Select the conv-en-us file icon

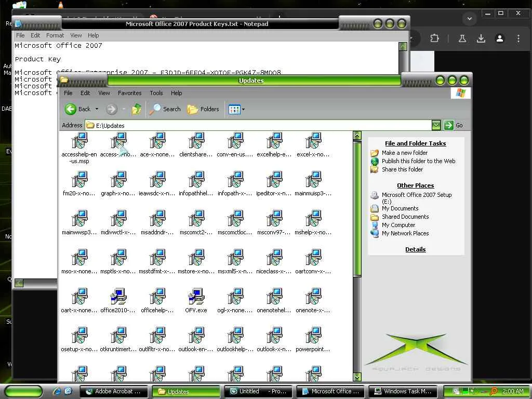pyautogui.click(x=235, y=140)
